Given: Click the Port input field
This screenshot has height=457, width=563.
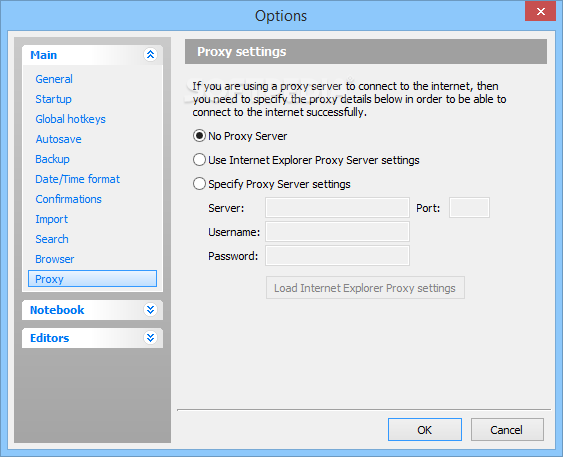Looking at the screenshot, I should tap(469, 207).
